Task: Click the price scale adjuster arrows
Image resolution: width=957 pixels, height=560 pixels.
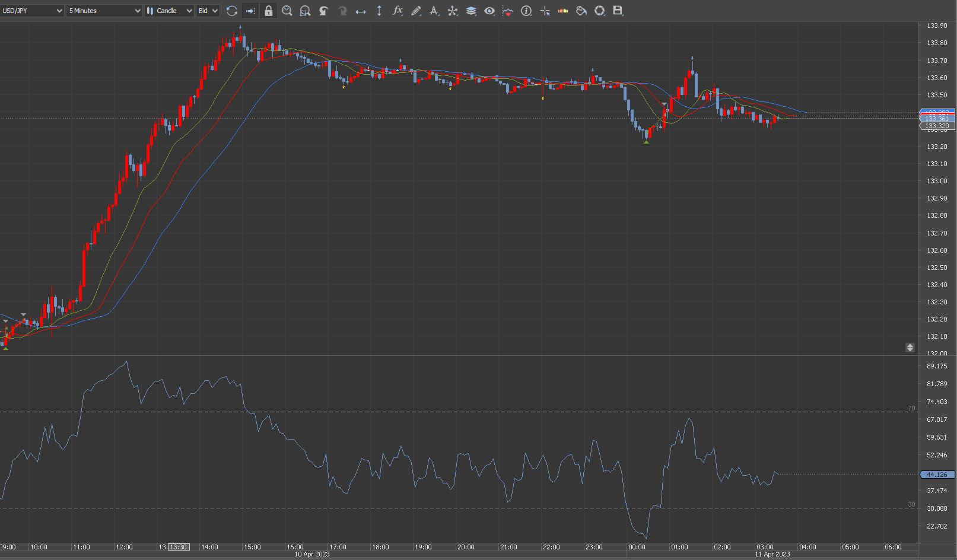Action: 910,348
